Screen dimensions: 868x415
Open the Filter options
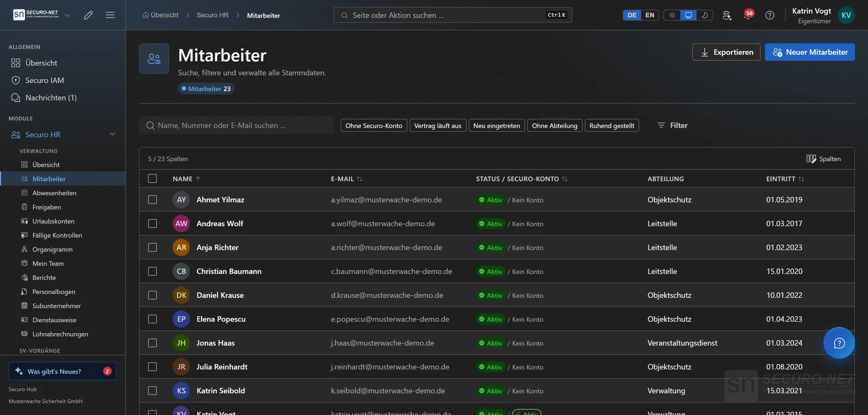[672, 125]
